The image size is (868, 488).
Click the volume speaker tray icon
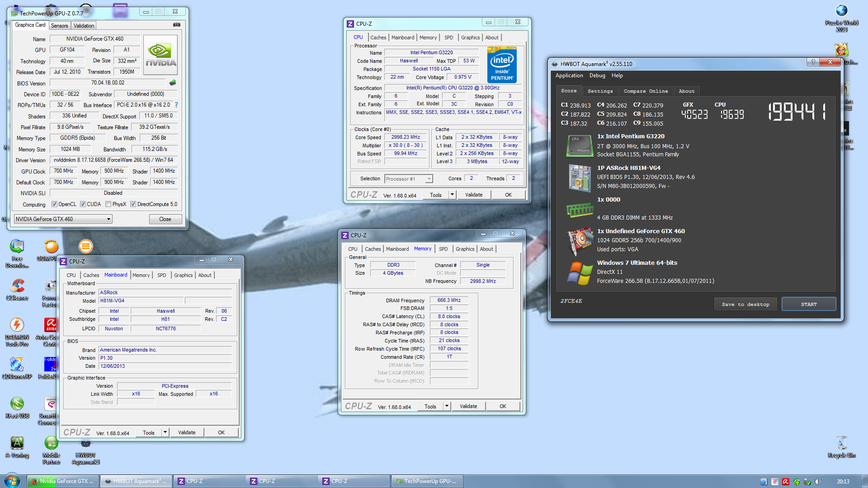pos(818,482)
